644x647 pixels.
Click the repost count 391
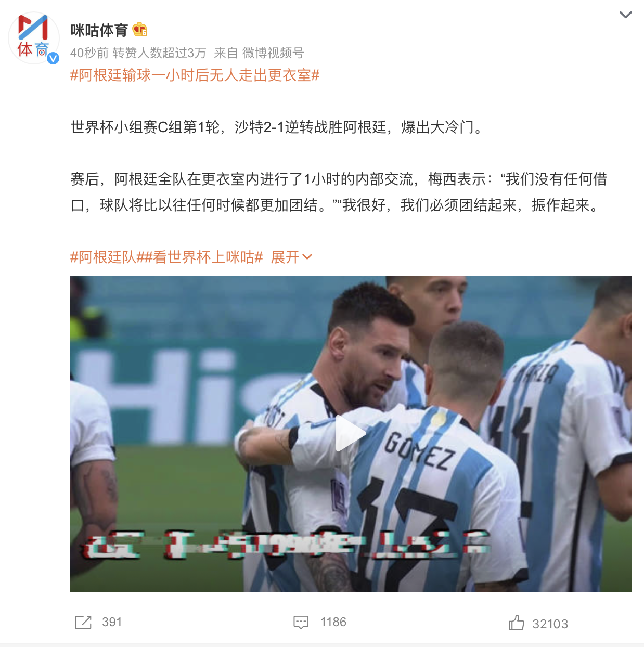tap(112, 622)
